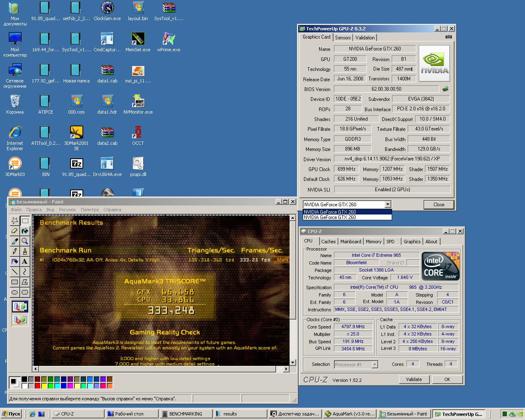This screenshot has width=525, height=420.
Task: Select transparent selection option in Paint toolbox
Action: [x=20, y=320]
